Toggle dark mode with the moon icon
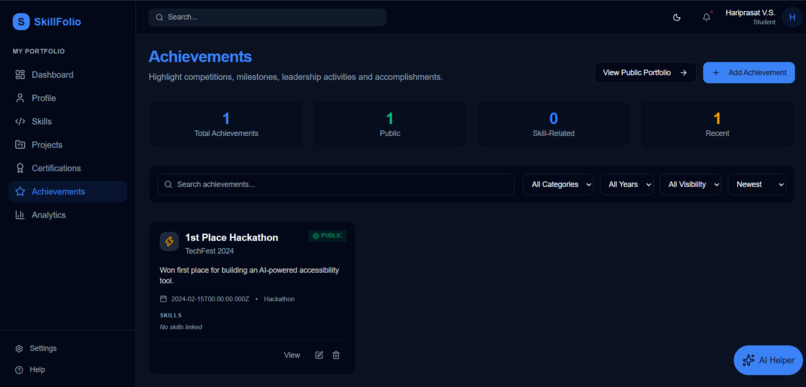Screen dimensions: 806x387 coord(676,17)
